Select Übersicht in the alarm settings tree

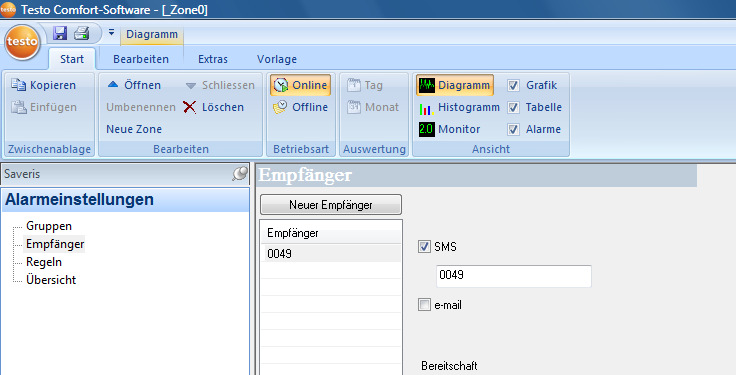pos(51,280)
